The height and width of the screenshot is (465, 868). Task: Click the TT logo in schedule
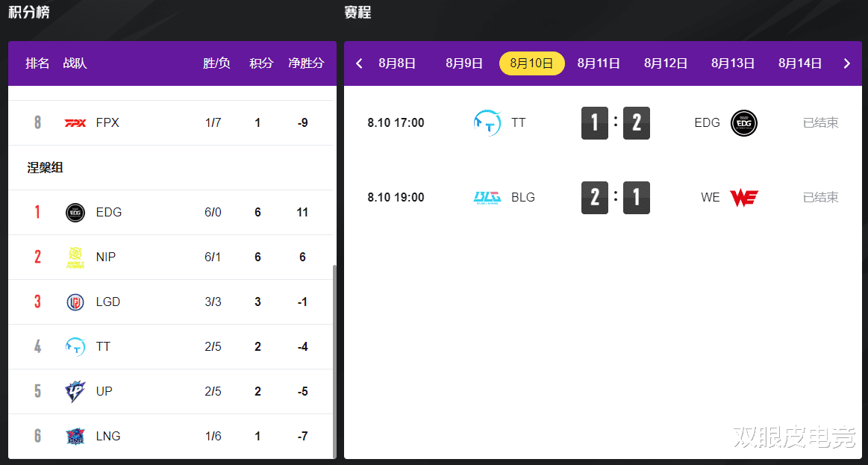point(488,123)
